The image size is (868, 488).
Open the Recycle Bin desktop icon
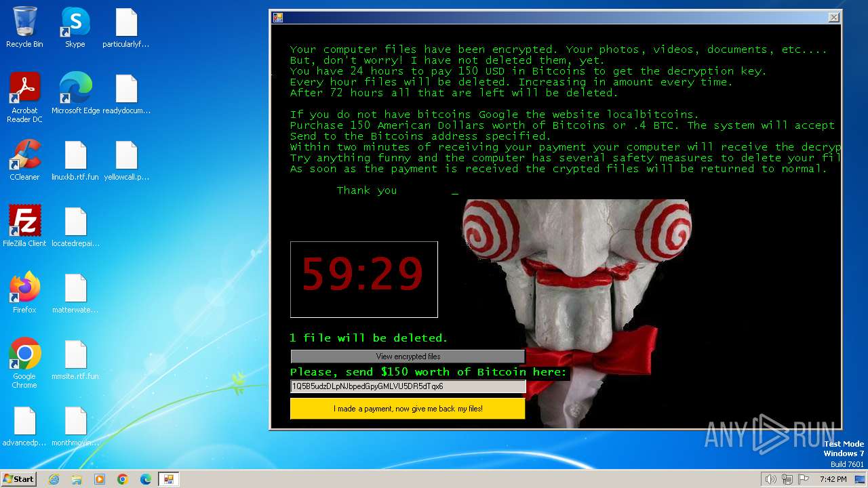tap(25, 28)
